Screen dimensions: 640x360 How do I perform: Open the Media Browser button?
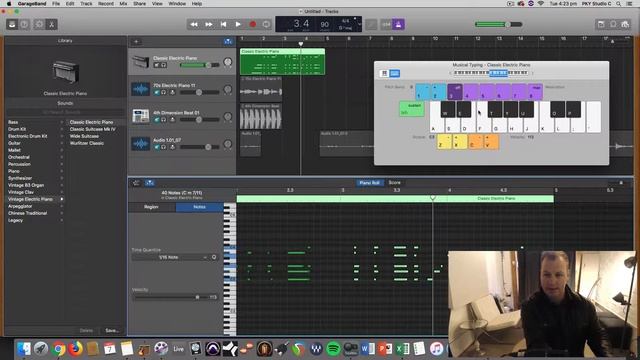pos(625,24)
